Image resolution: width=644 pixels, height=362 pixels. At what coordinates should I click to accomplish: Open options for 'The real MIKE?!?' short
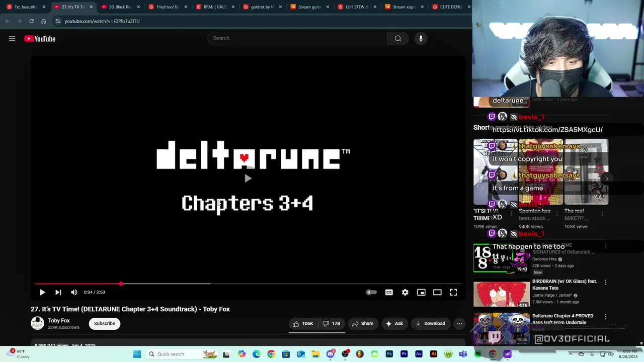point(602,214)
